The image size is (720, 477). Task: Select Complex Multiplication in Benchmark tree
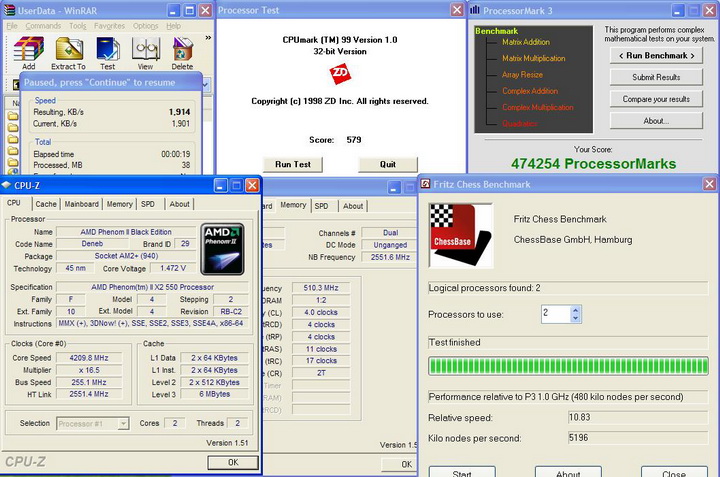(538, 107)
